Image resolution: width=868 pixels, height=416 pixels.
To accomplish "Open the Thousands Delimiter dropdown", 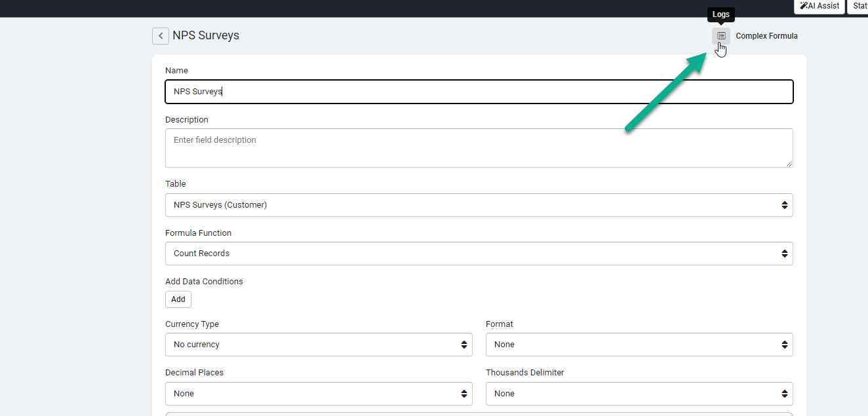I will click(x=639, y=394).
